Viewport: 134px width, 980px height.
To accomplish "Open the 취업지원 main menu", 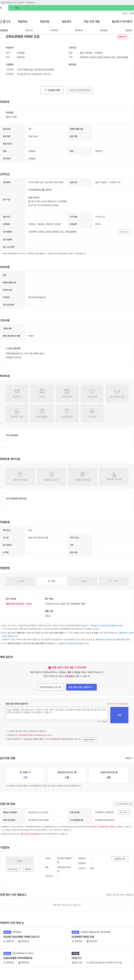I will click(44, 22).
